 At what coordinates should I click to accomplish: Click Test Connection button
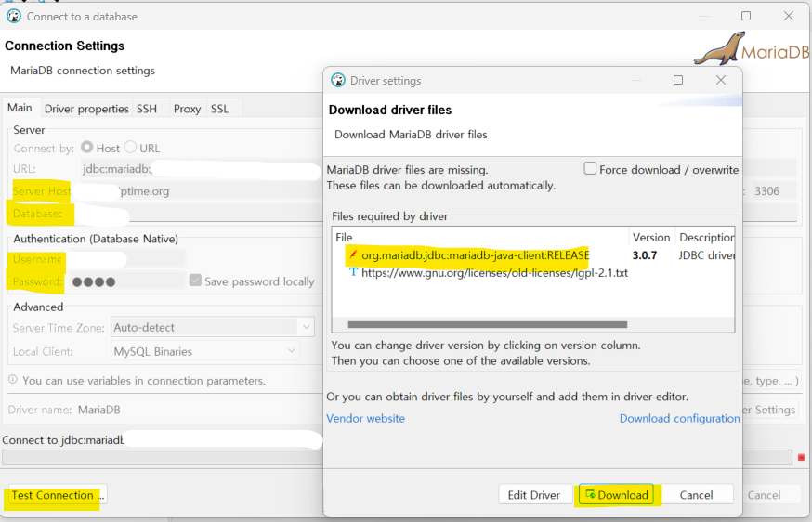[x=57, y=495]
